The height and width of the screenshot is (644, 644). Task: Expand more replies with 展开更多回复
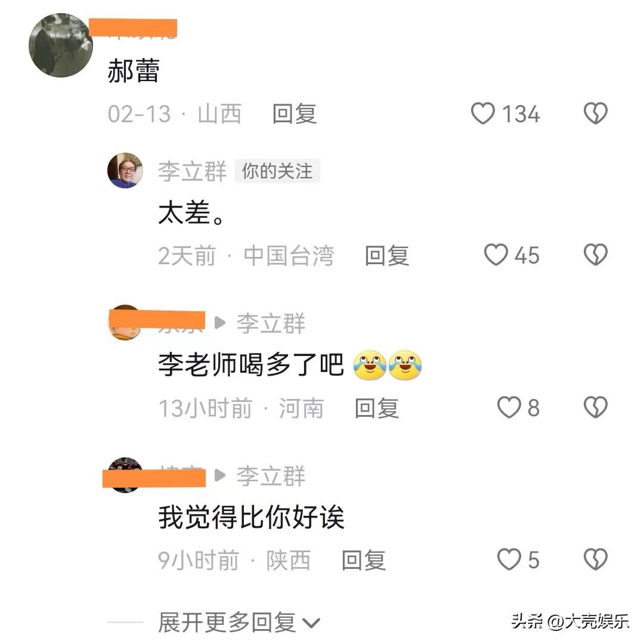(x=227, y=623)
